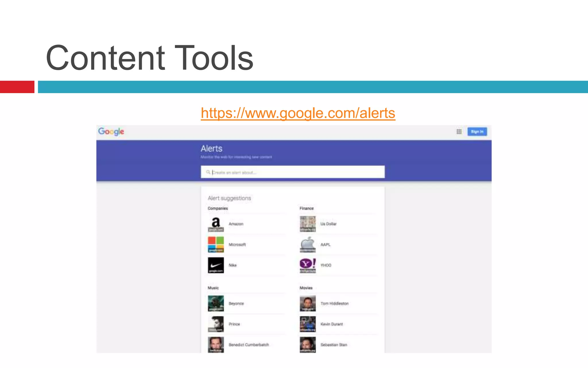
Task: Click the search magnifier icon in alert box
Action: 208,172
